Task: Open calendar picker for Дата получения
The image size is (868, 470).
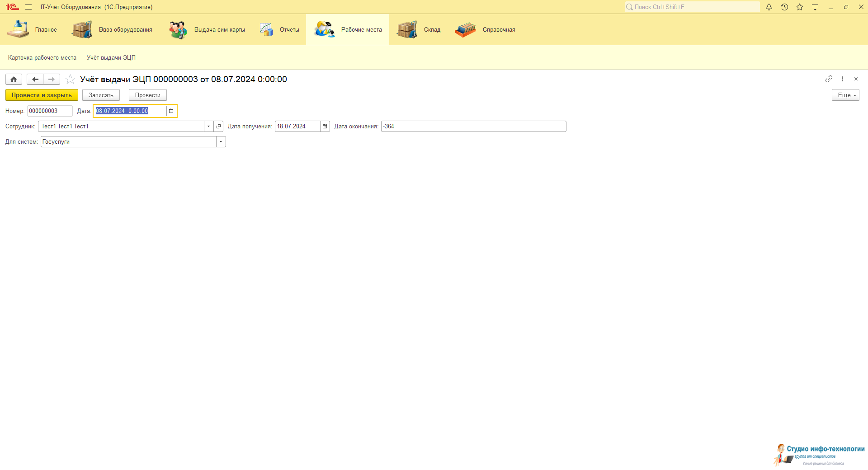Action: click(x=325, y=127)
